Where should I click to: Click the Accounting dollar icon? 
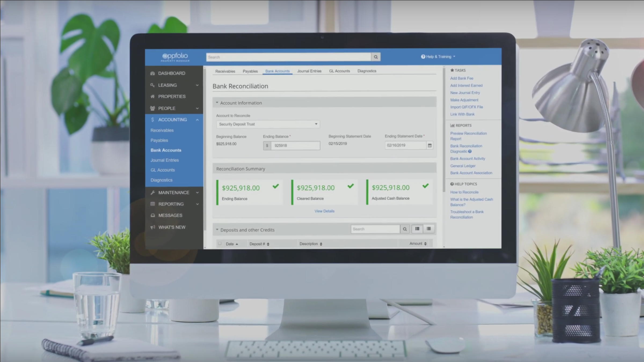(152, 120)
